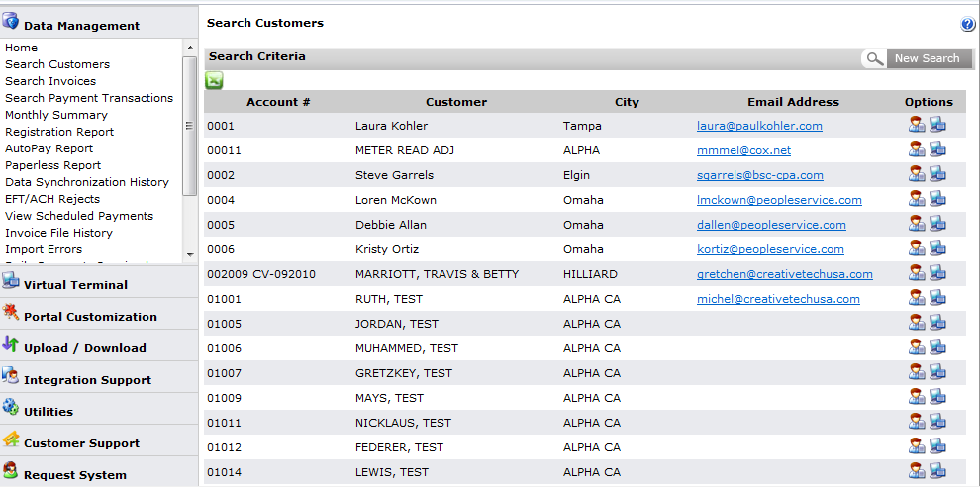Click the computer icon for account 01014

(937, 471)
